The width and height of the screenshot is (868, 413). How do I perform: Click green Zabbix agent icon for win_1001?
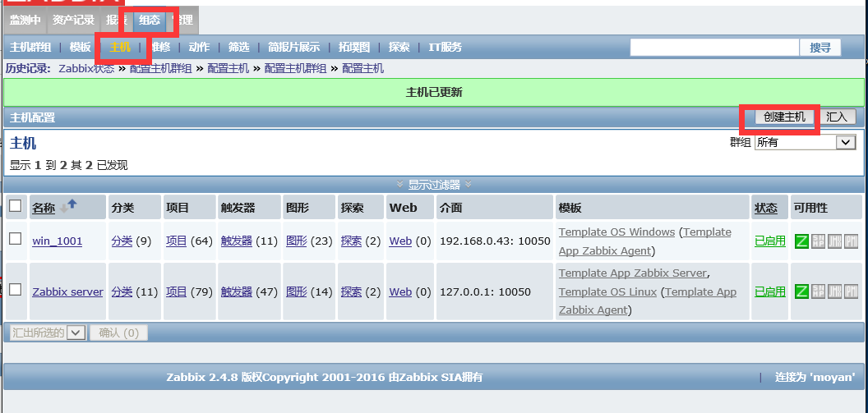(x=801, y=241)
